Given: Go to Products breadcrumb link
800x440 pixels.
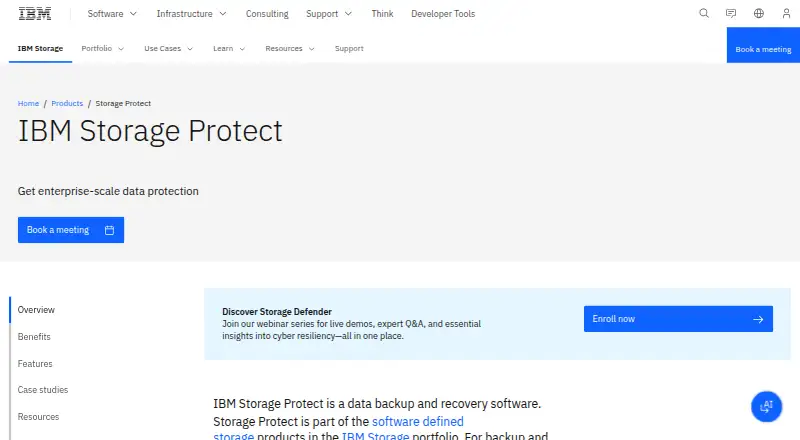Looking at the screenshot, I should 67,103.
